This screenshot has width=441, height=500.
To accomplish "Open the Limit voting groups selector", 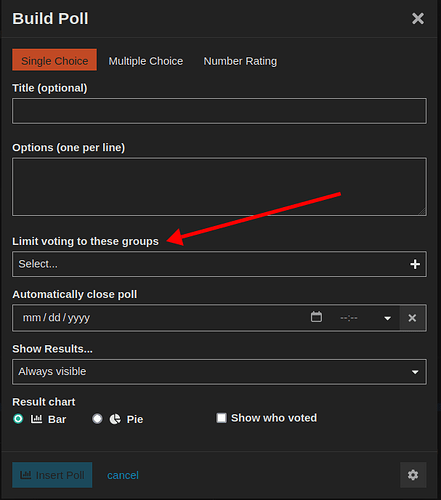I will [x=219, y=264].
